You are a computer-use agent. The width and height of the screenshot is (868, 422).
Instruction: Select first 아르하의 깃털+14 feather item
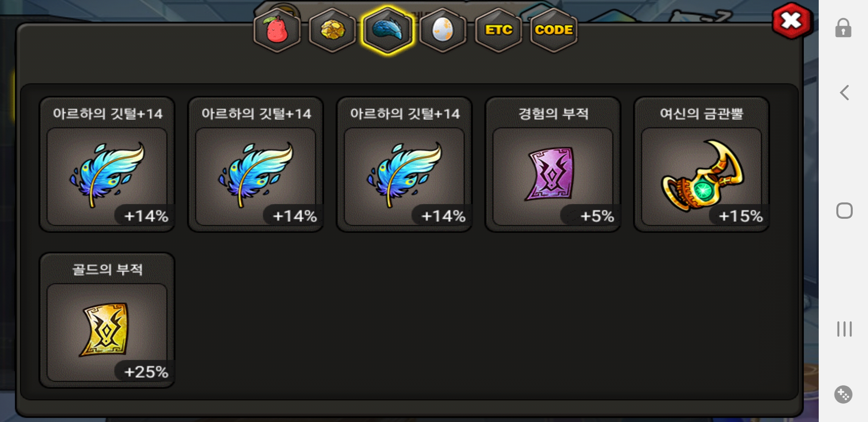(107, 165)
